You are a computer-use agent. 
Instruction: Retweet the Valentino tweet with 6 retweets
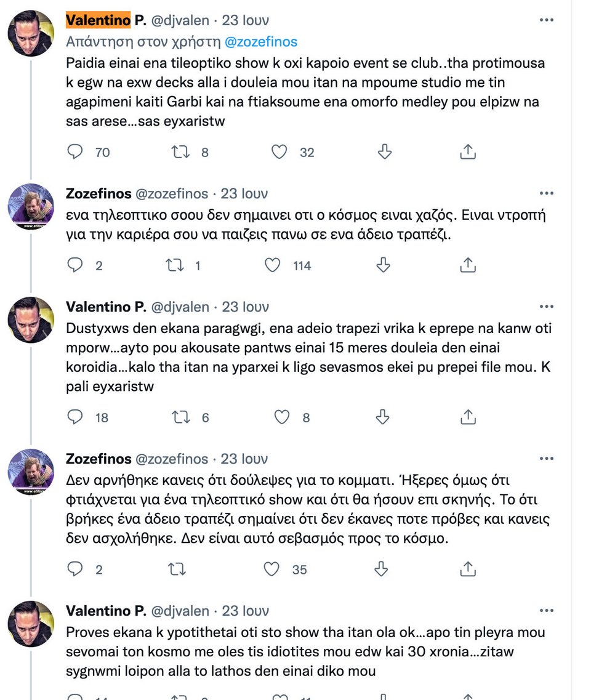pos(181,417)
